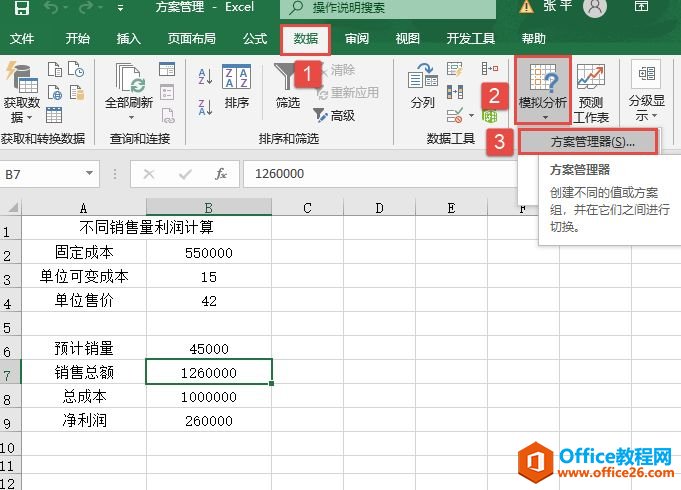Click Sort Z to A descending icon
Image resolution: width=681 pixels, height=490 pixels.
[x=205, y=107]
